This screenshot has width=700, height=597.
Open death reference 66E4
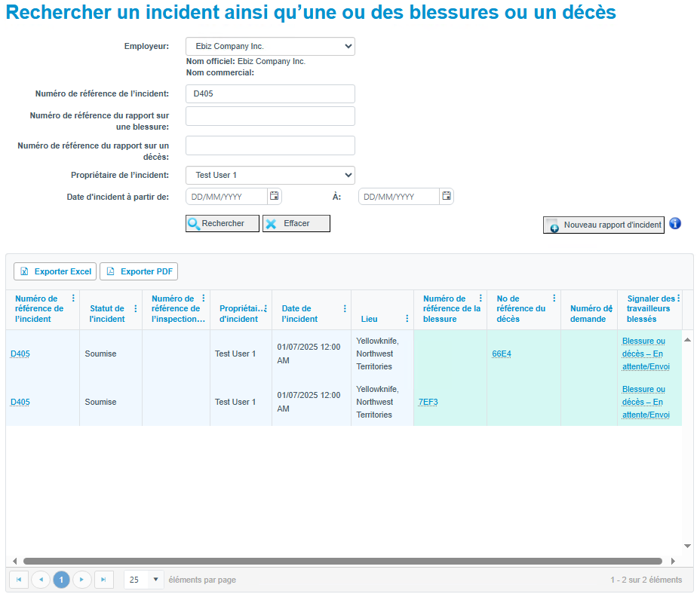(502, 354)
